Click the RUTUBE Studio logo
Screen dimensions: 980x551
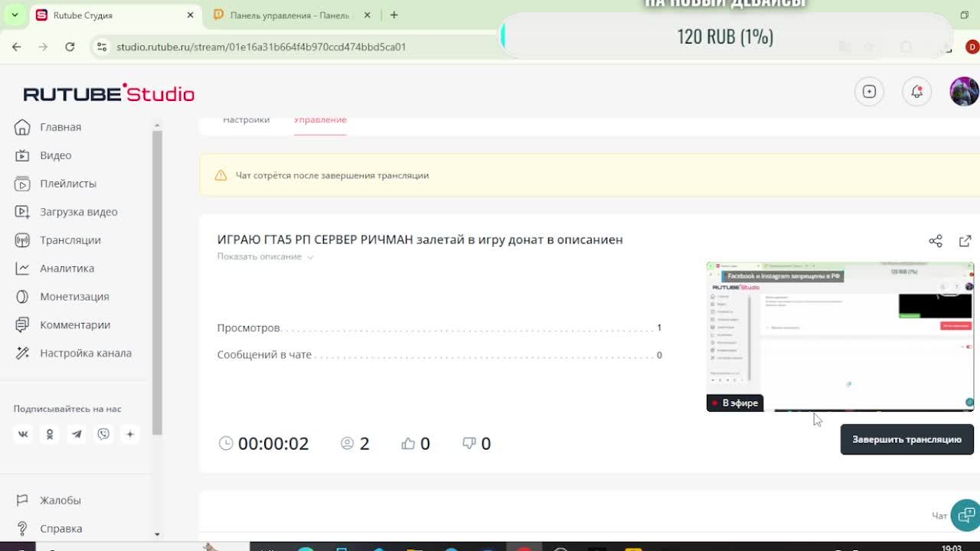109,93
